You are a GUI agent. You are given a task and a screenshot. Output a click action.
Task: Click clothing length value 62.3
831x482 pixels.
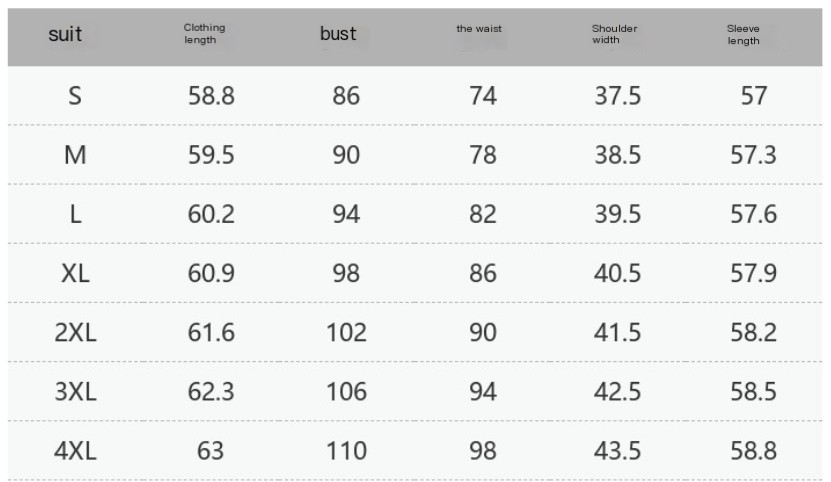211,391
